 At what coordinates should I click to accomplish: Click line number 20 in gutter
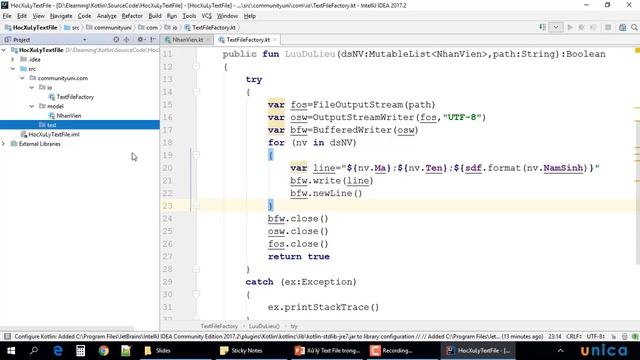coord(167,168)
